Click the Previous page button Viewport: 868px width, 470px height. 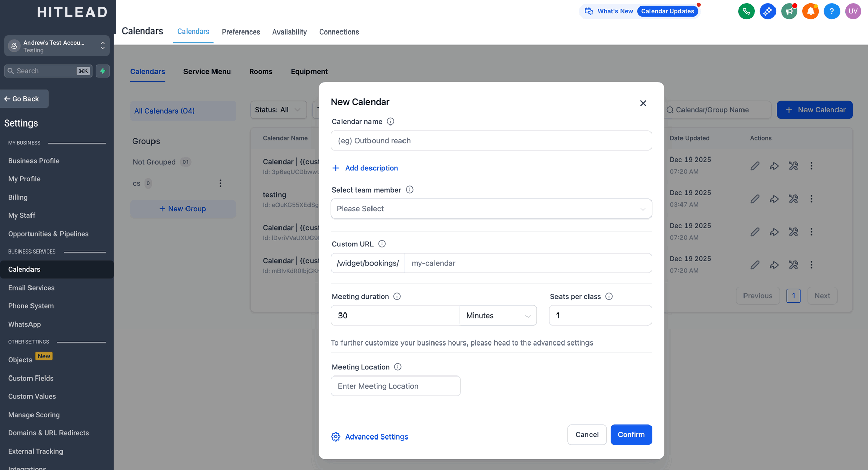tap(758, 296)
